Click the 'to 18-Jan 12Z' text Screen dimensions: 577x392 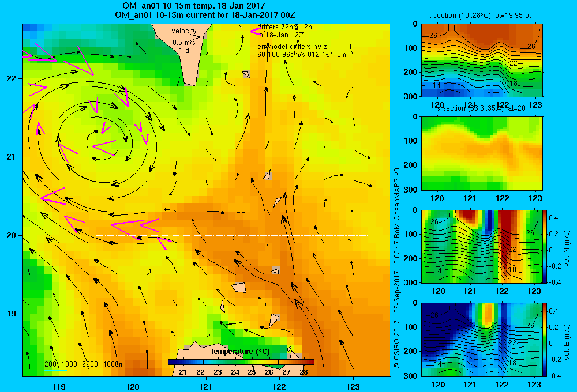(x=280, y=35)
